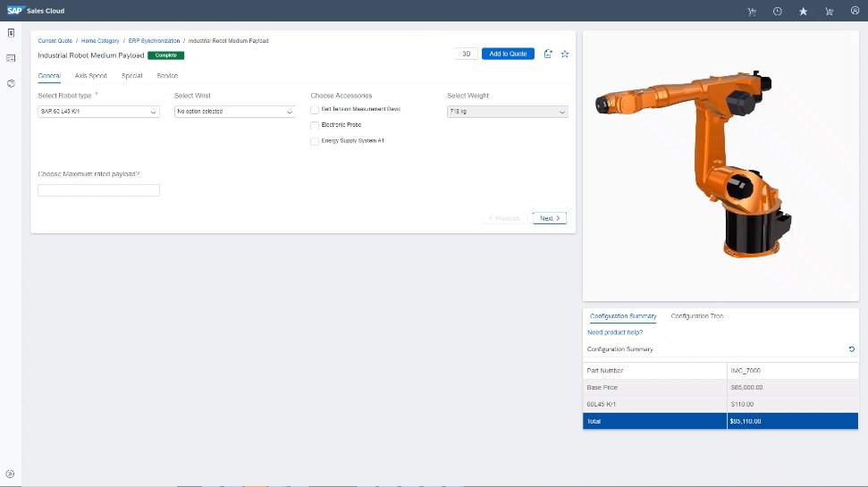868x487 pixels.
Task: Click the Previous button
Action: [504, 219]
